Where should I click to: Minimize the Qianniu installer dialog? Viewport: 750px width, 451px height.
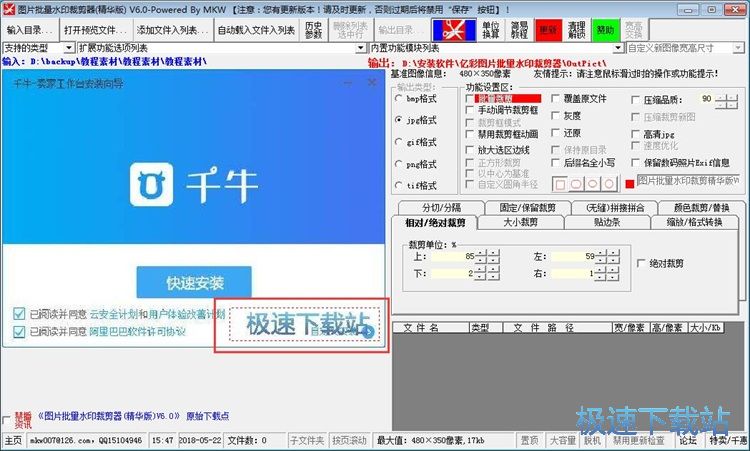pyautogui.click(x=348, y=83)
